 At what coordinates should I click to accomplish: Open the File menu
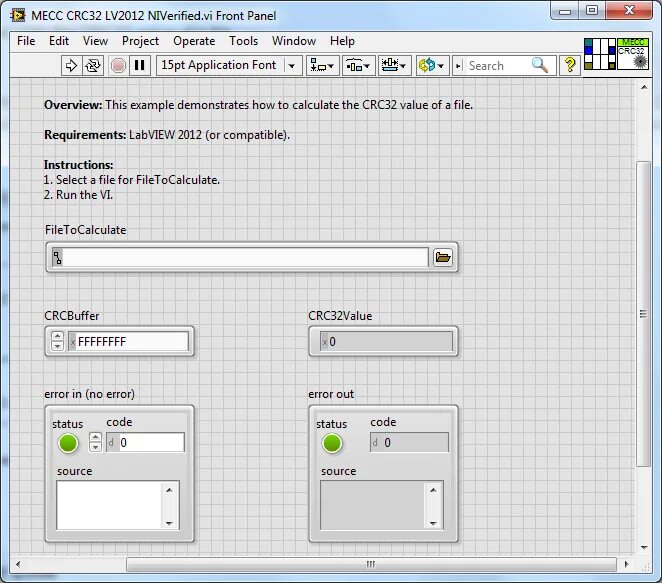(x=26, y=41)
